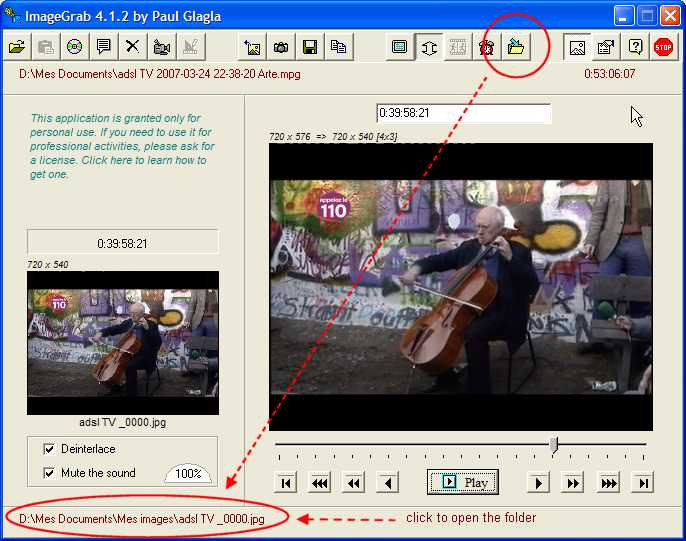The width and height of the screenshot is (686, 541).
Task: Click the video position slider handle
Action: (554, 444)
